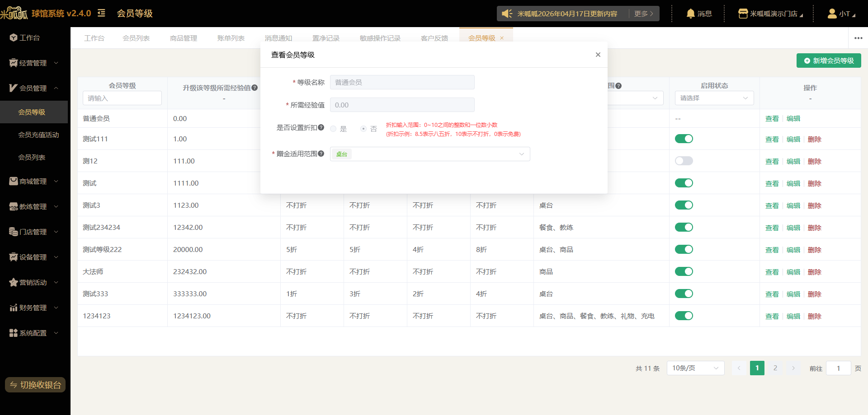Switch to the 账单列表 tab
Image resolution: width=868 pixels, height=415 pixels.
[x=231, y=38]
